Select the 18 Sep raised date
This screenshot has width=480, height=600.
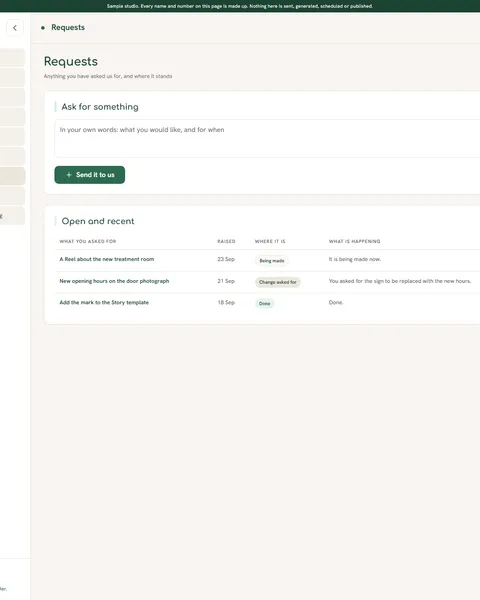pos(226,302)
